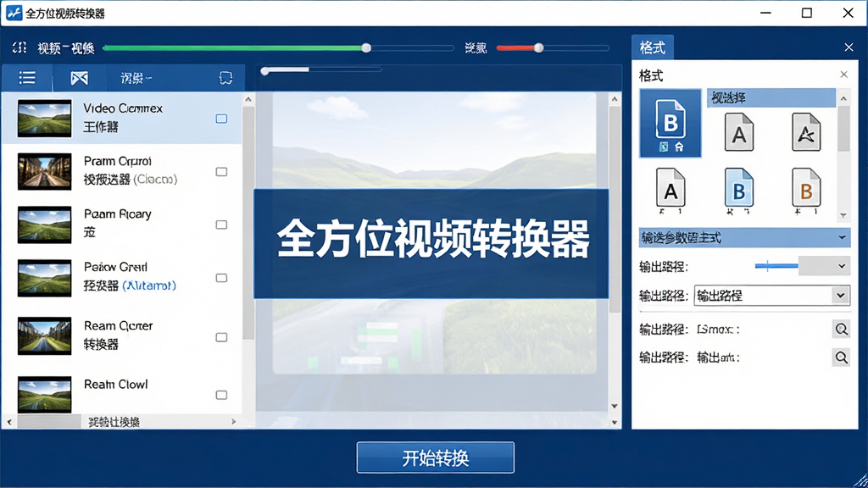Choose the stylized A document icon in the top row
Screen dimensions: 868x488
click(x=806, y=131)
